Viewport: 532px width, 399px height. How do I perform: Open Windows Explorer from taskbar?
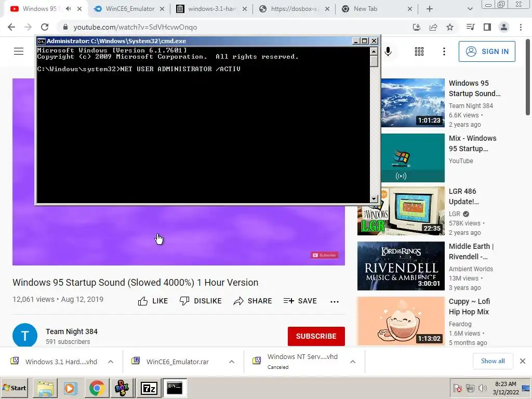point(45,388)
